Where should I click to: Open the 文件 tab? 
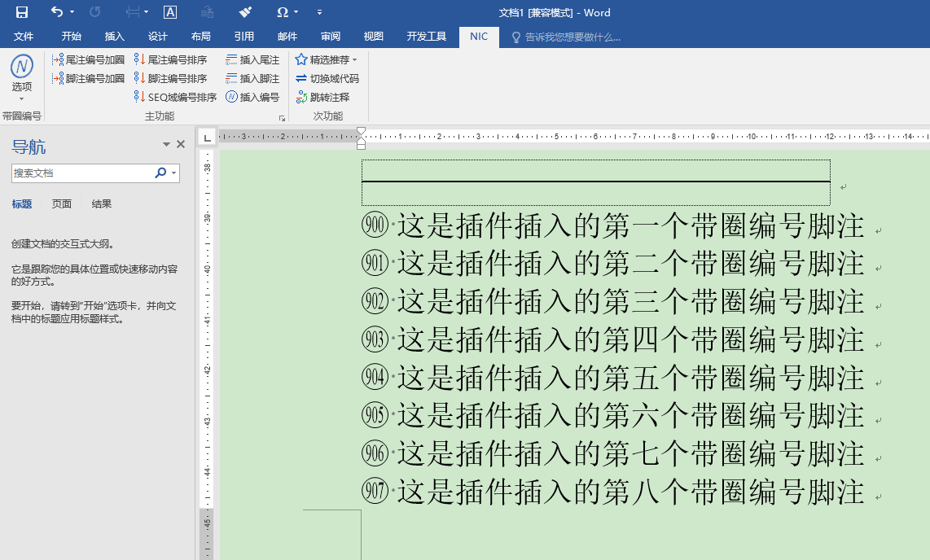(24, 36)
